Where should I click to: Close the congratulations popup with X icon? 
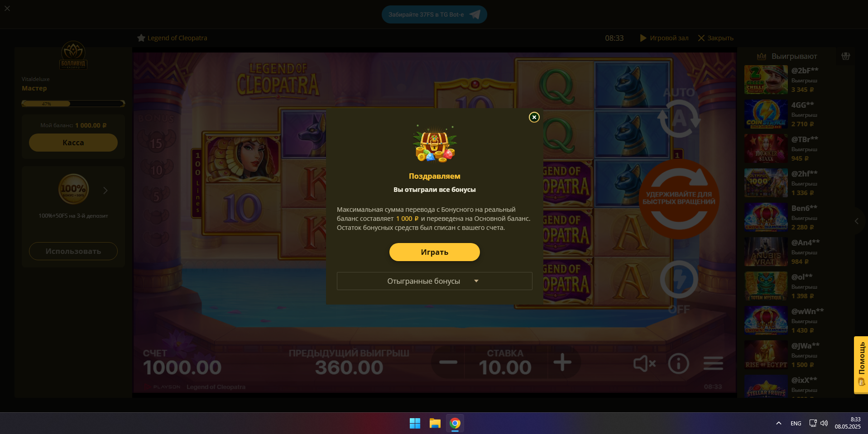coord(534,117)
